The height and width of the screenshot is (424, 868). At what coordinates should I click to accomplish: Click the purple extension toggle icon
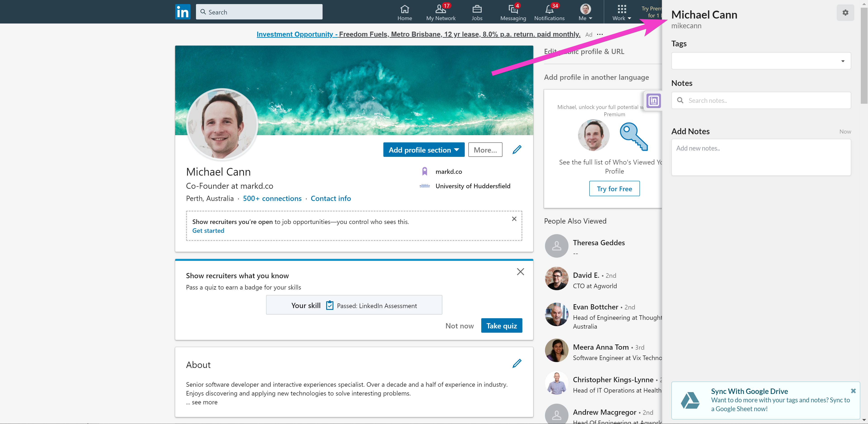pos(654,100)
